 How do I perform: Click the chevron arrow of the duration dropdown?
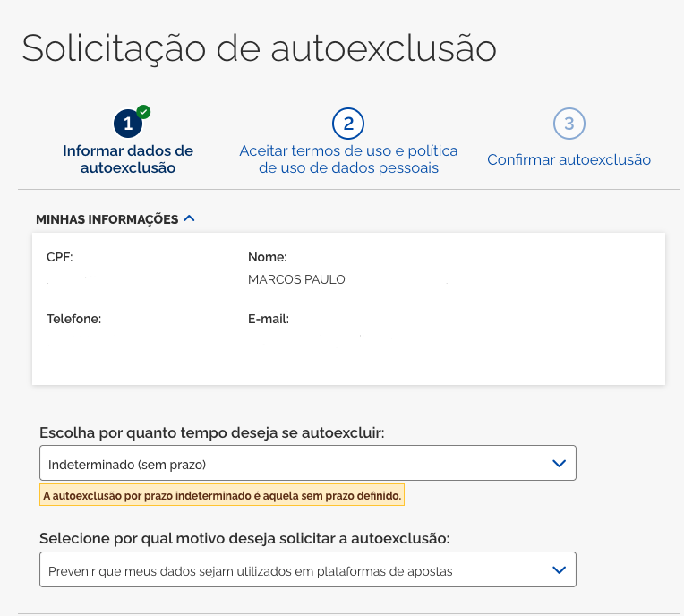560,463
